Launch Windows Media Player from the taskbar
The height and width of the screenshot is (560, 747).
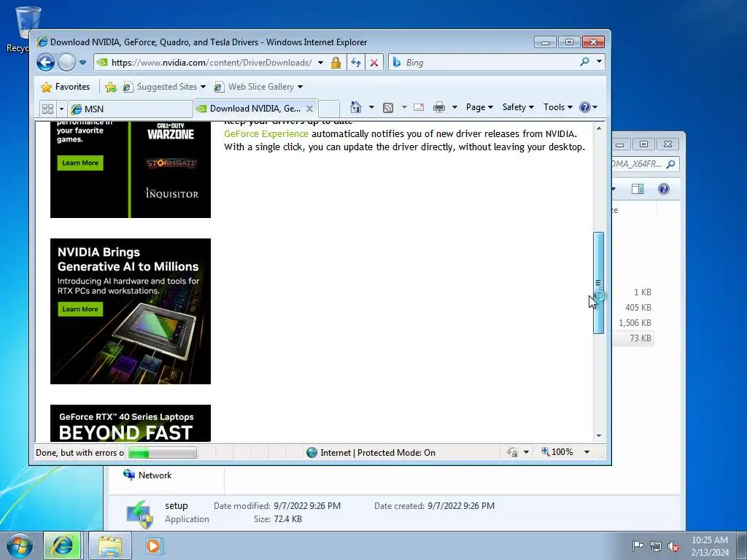153,545
